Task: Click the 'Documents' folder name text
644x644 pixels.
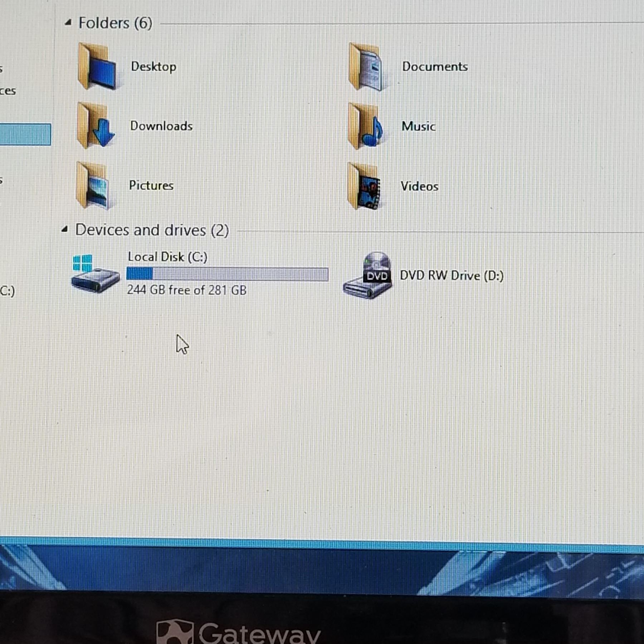Action: click(435, 67)
